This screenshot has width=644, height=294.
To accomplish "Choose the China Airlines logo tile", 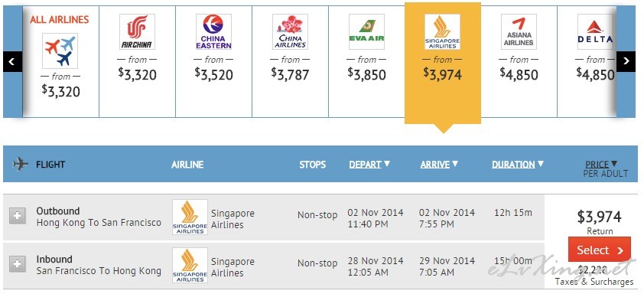I will (x=290, y=31).
